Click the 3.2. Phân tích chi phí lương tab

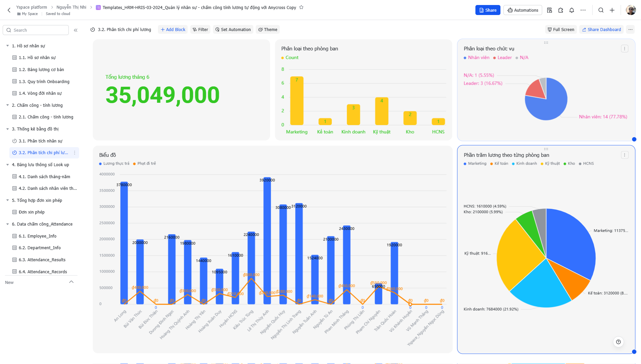coord(42,152)
